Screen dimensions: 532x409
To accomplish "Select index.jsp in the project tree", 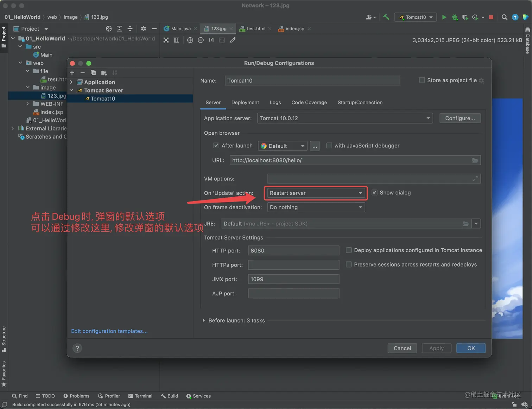I will (x=48, y=112).
